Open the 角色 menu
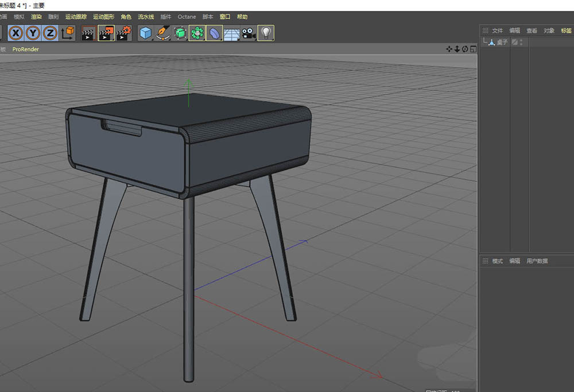Screen dimensions: 574x392 pyautogui.click(x=126, y=17)
